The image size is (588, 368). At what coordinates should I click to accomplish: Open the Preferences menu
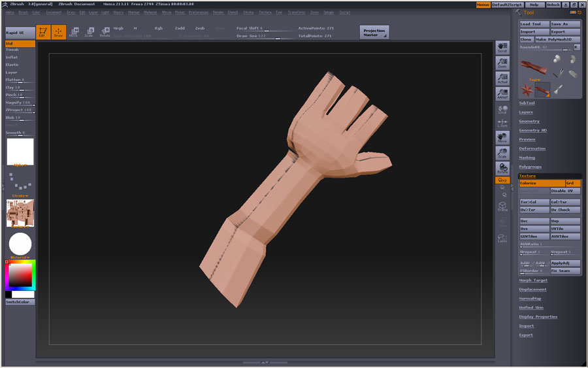coord(199,12)
